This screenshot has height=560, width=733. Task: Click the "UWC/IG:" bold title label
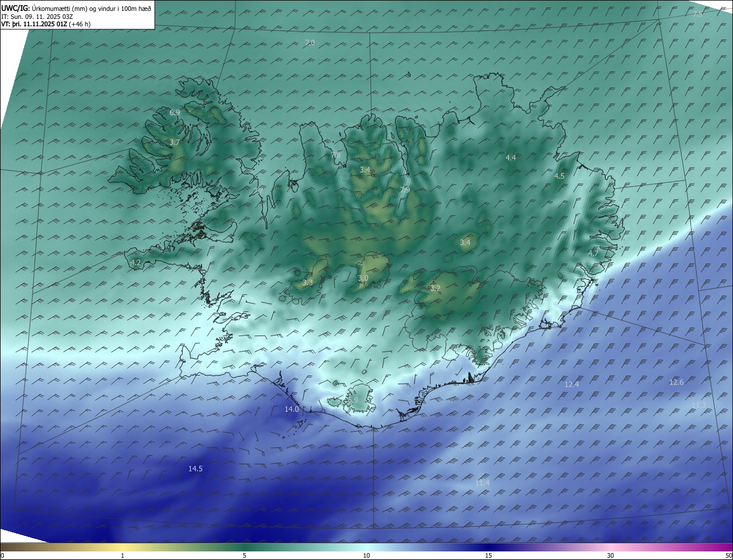(x=15, y=8)
